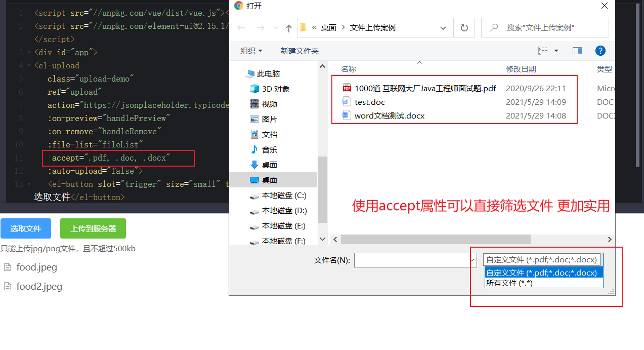Click the forward navigation arrow
The width and height of the screenshot is (644, 350).
pyautogui.click(x=261, y=28)
